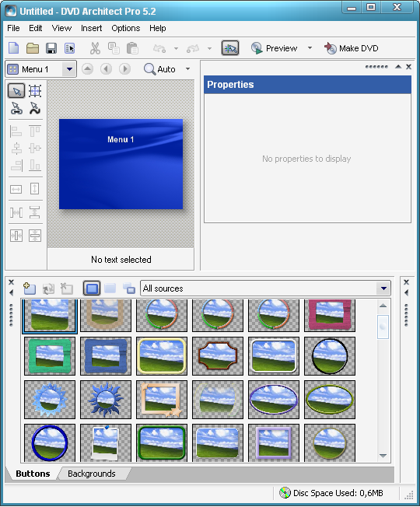The image size is (420, 507).
Task: Open the Options menu
Action: 125,28
